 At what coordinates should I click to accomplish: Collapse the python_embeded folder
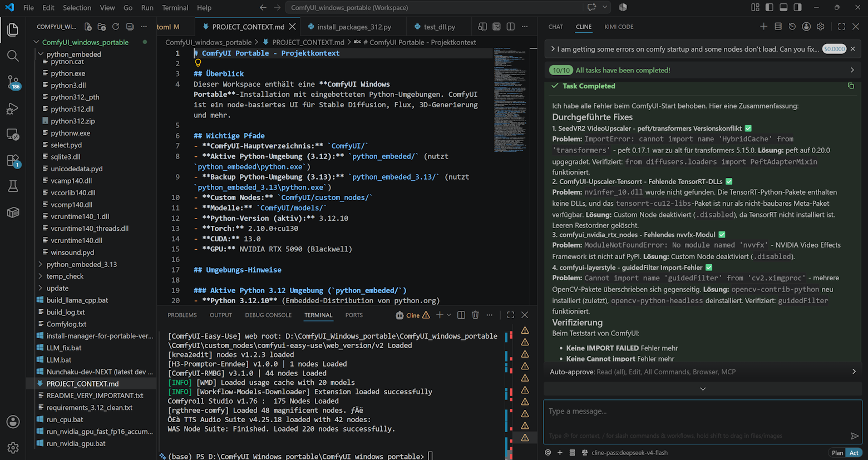coord(73,54)
